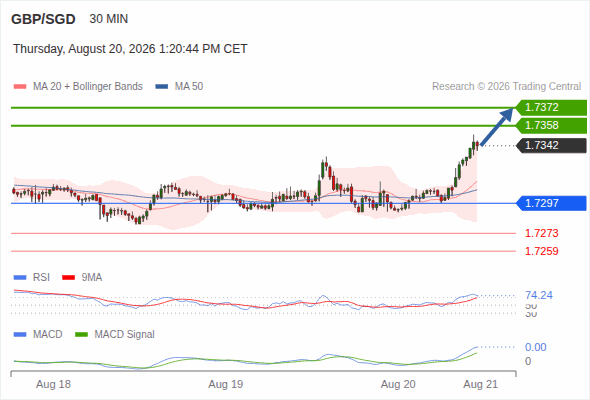Viewport: 590px width, 400px height.
Task: Click the red 1.7259 support value
Action: coord(541,251)
